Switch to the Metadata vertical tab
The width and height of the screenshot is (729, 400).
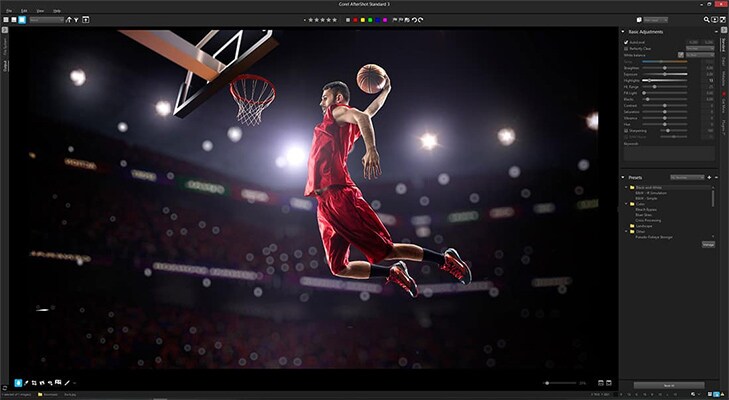(723, 78)
